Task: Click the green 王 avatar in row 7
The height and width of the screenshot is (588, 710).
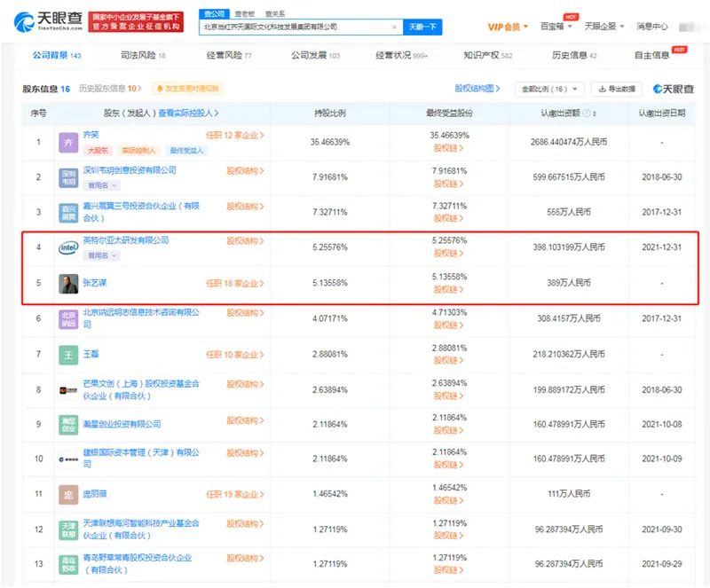Action: click(x=68, y=355)
